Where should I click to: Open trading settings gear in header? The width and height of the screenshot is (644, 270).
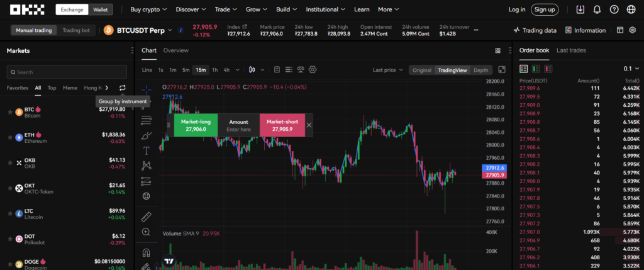pos(633,30)
